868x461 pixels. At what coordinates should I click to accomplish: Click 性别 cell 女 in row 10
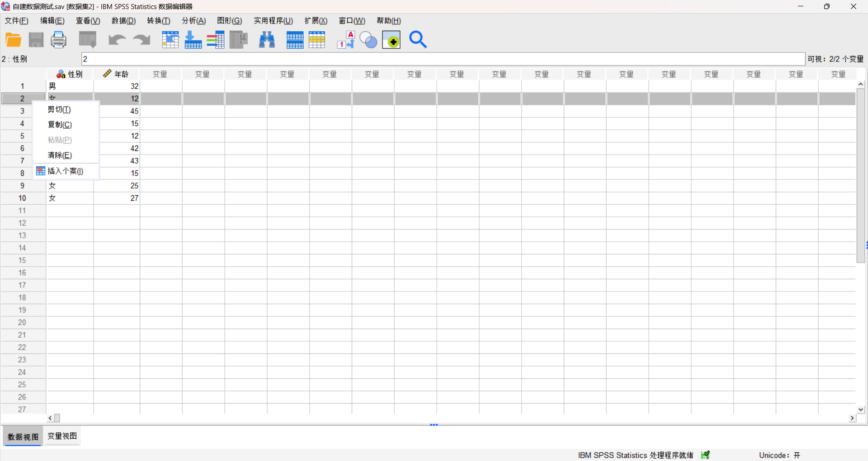coord(70,198)
